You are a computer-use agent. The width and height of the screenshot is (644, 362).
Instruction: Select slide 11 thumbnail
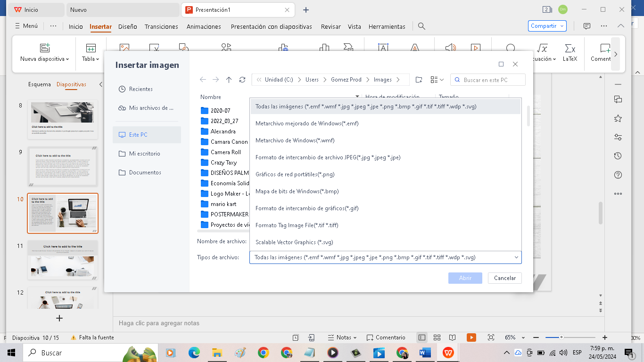[62, 260]
